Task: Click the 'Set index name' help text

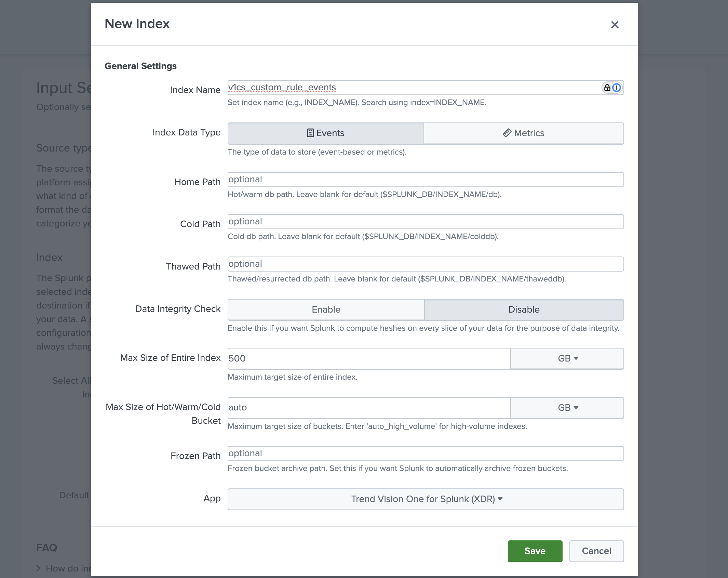Action: tap(357, 102)
